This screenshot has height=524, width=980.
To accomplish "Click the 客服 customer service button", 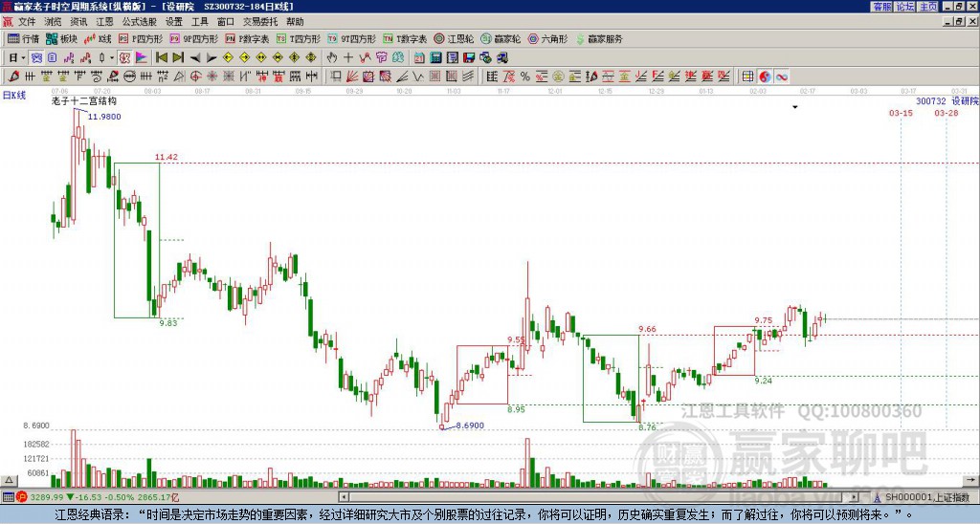I will point(881,7).
